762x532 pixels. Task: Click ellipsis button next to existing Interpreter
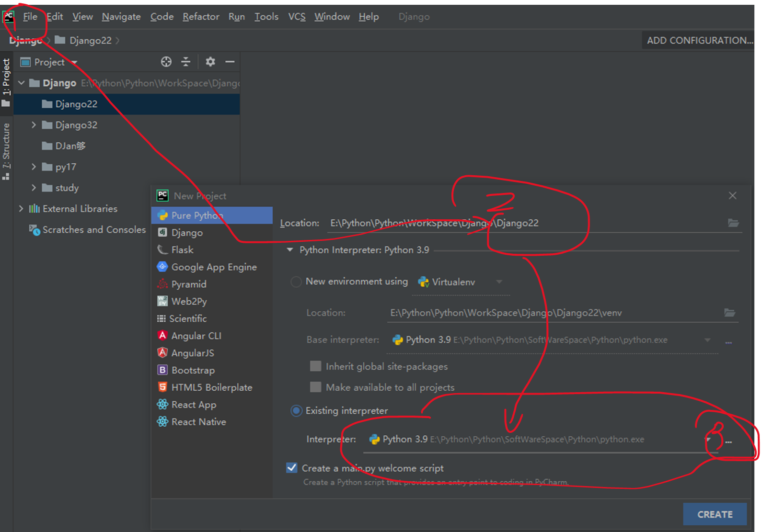click(x=728, y=441)
